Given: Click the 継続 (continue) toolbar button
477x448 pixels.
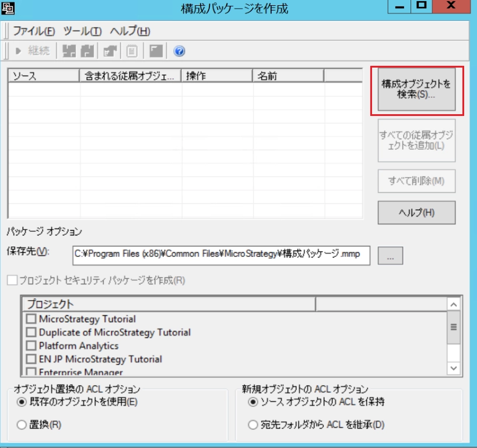Looking at the screenshot, I should click(x=32, y=51).
